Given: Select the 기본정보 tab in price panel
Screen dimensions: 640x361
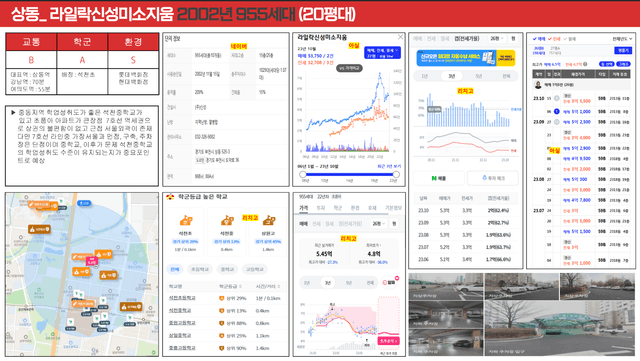Looking at the screenshot, I should tap(393, 208).
